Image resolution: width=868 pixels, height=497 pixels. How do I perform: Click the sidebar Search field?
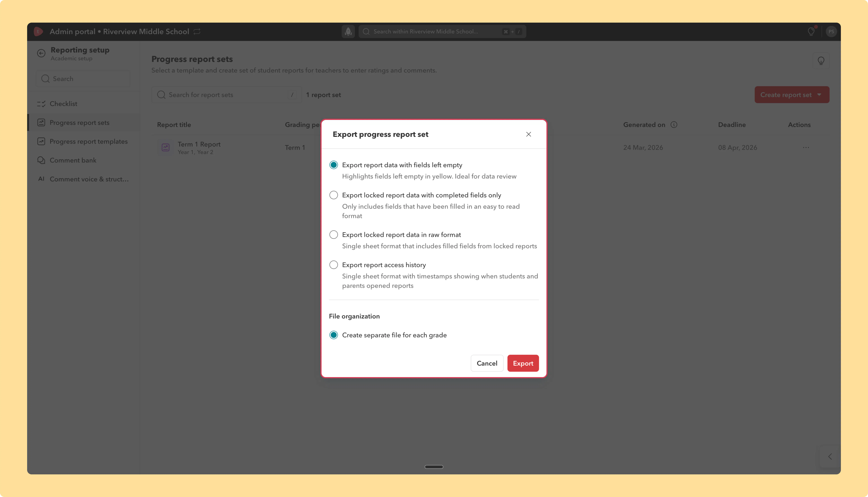click(83, 79)
